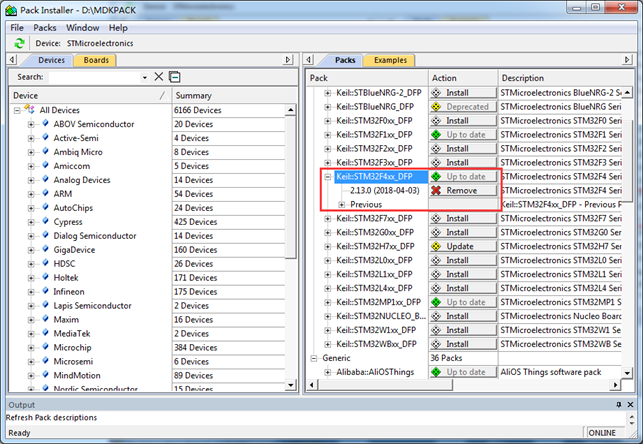Screen dimensions: 643x444
Task: Click green up-to-date icon for STM32F1xx
Action: (436, 134)
